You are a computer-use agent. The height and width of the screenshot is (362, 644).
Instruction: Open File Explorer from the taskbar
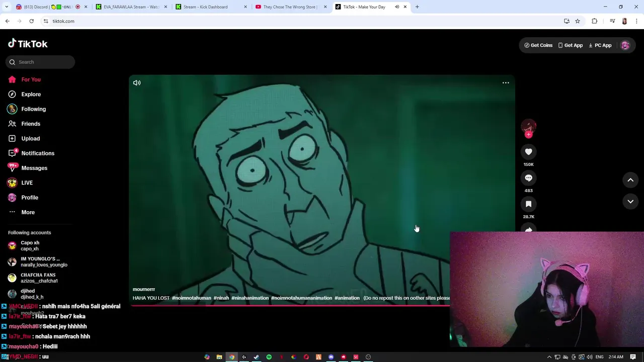[219, 357]
